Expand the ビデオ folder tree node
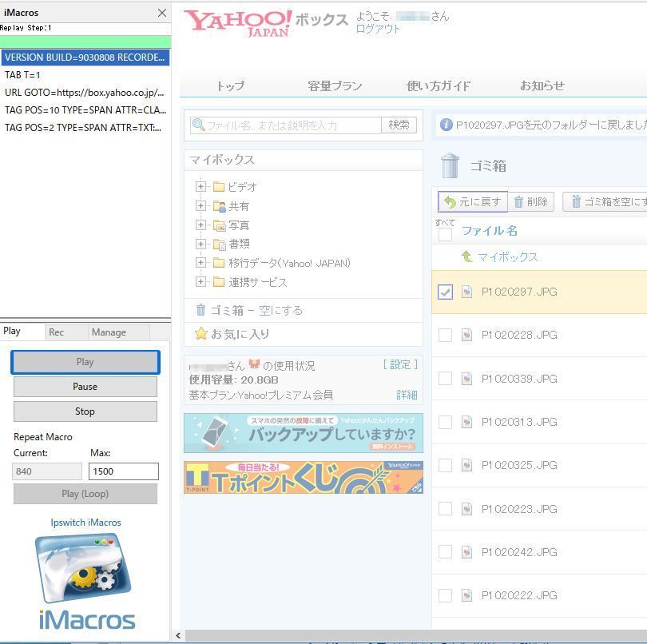The width and height of the screenshot is (647, 644). pyautogui.click(x=200, y=187)
